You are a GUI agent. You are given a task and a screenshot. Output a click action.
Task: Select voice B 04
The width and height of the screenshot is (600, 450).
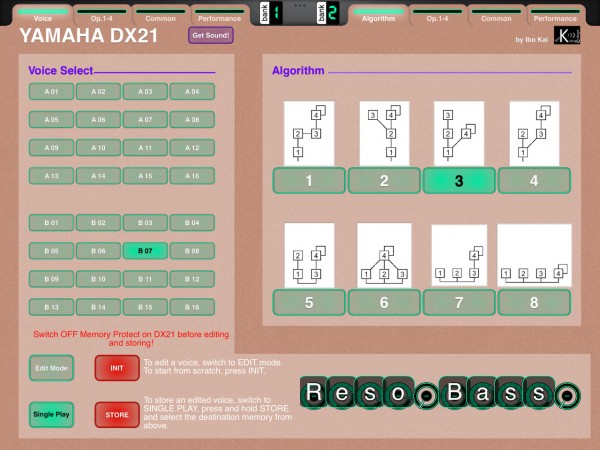192,223
